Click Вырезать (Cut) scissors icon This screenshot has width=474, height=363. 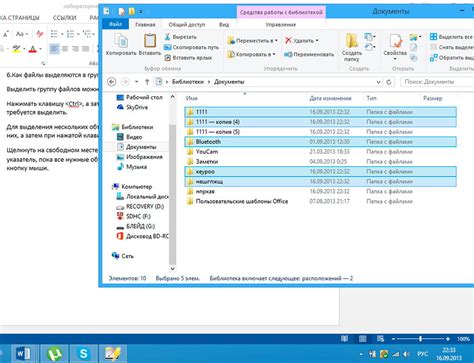tap(167, 37)
